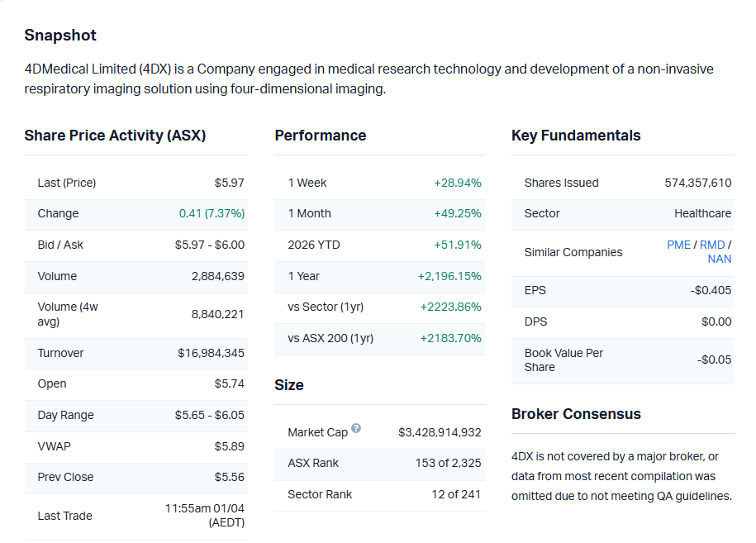This screenshot has width=756, height=543.
Task: Click the Volume (4w avg) row label
Action: tap(68, 314)
